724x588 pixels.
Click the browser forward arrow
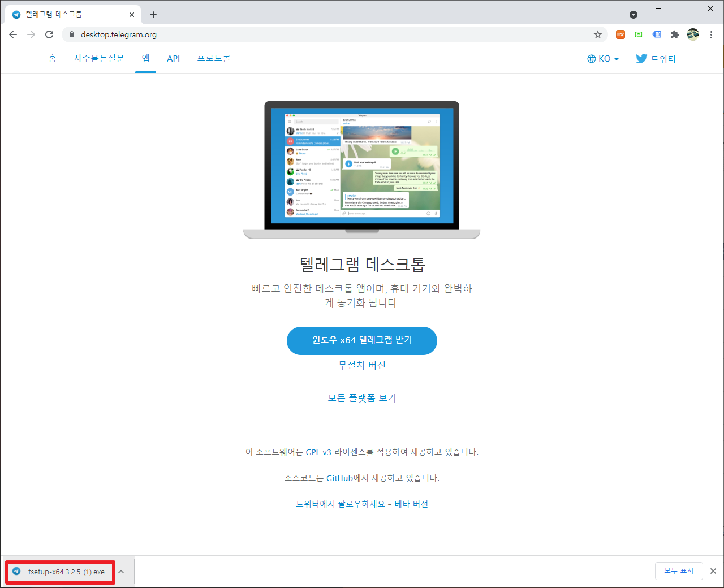pos(31,34)
